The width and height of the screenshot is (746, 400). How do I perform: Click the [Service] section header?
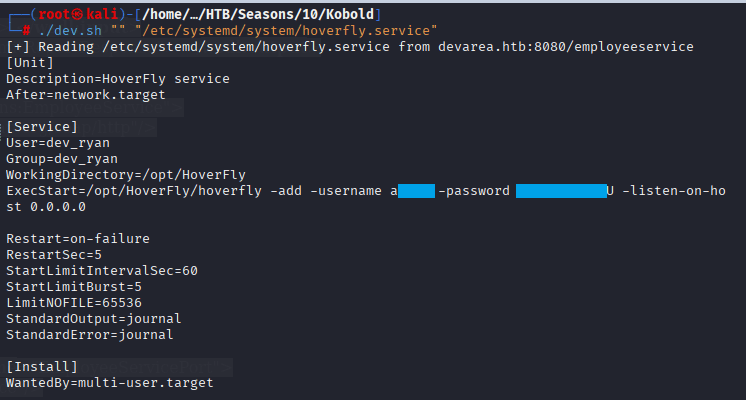pos(42,126)
